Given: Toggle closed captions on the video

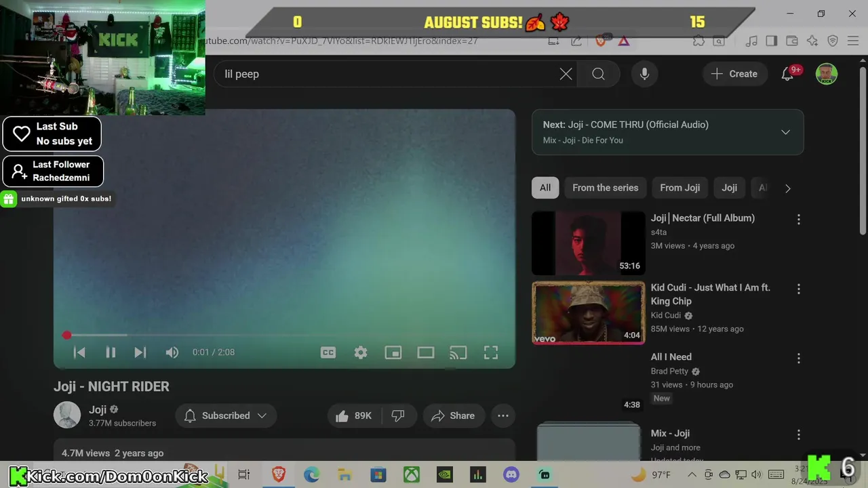Looking at the screenshot, I should [328, 352].
